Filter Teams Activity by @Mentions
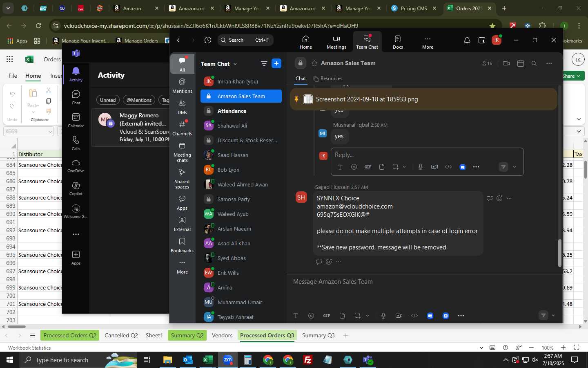588x368 pixels. 139,100
